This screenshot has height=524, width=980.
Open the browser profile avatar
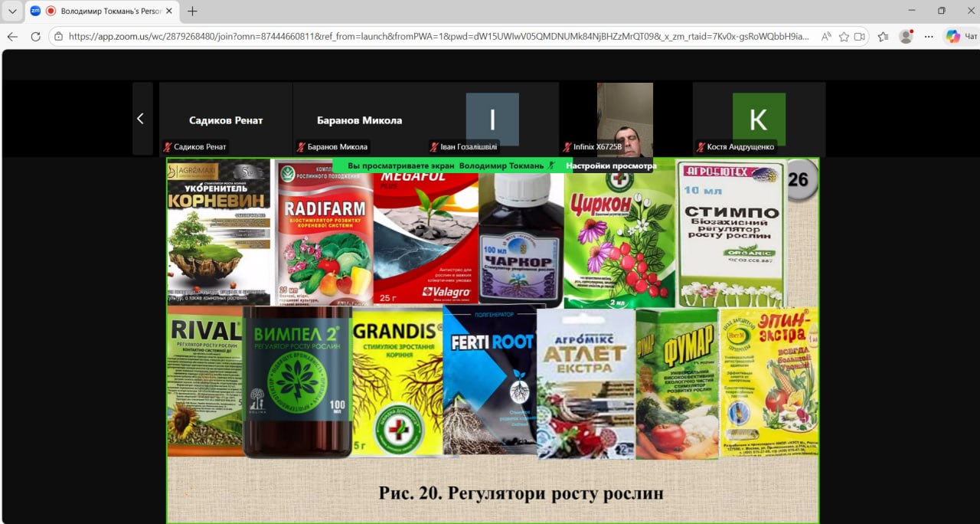point(906,36)
